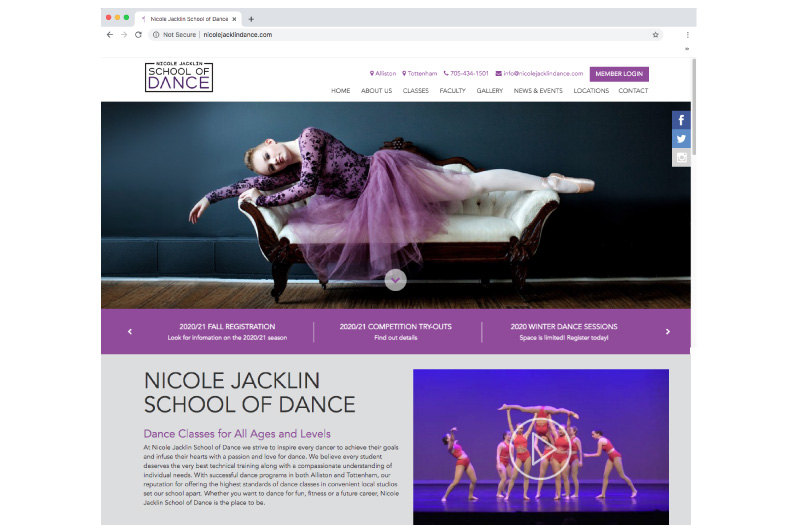Open a new browser tab
The width and height of the screenshot is (800, 525).
click(251, 19)
